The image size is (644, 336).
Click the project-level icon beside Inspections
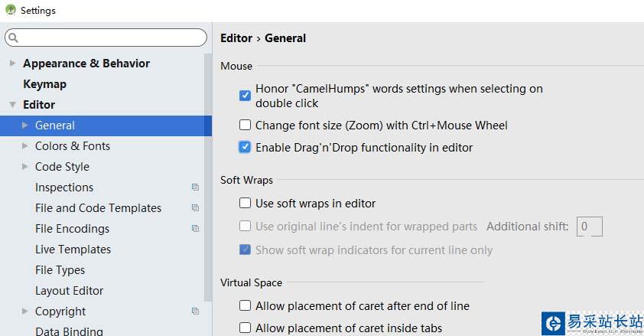195,188
